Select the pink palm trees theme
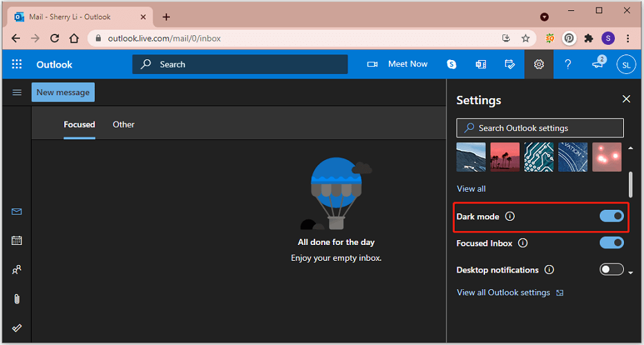The height and width of the screenshot is (345, 644). click(505, 157)
